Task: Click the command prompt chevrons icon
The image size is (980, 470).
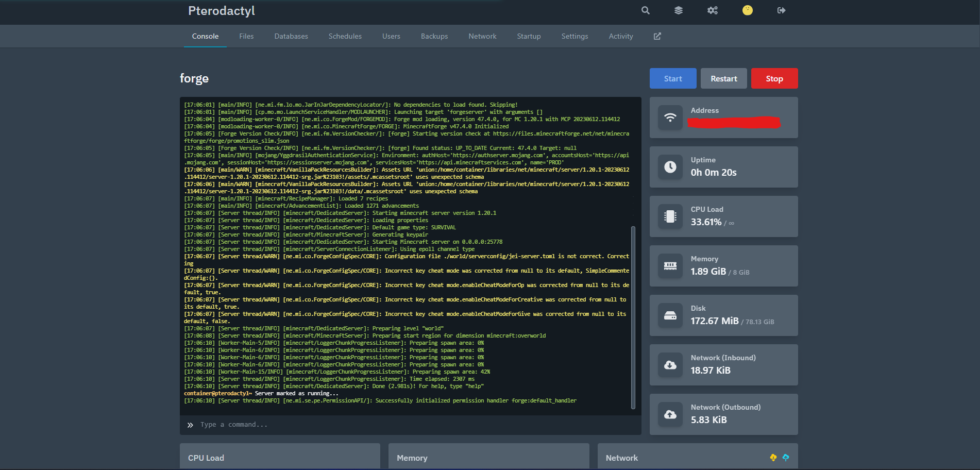Action: tap(190, 425)
